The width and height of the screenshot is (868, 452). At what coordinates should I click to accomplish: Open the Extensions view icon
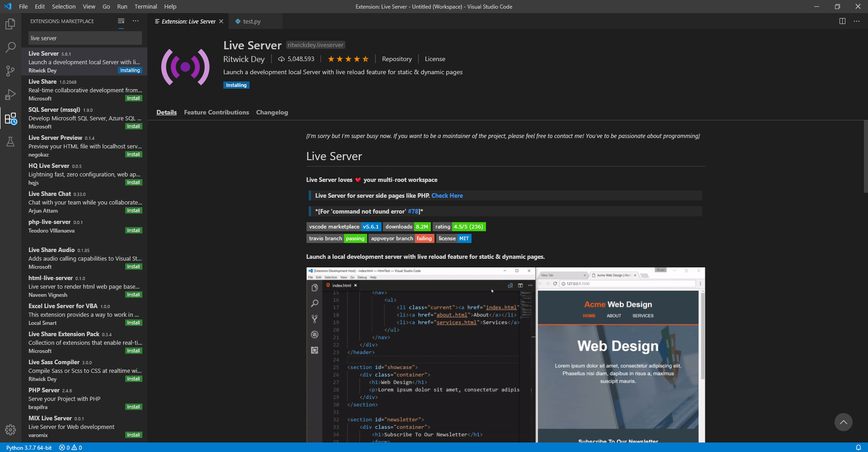pos(10,119)
